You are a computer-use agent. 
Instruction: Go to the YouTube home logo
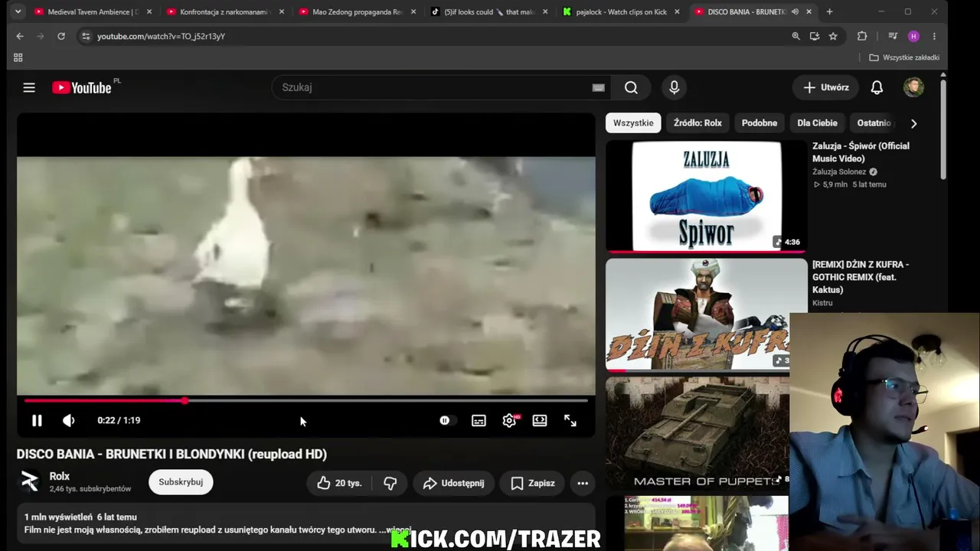pyautogui.click(x=82, y=87)
